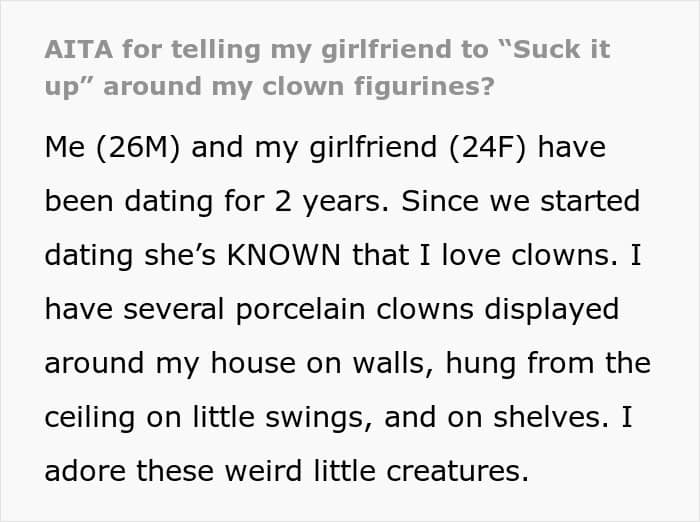
Task: Click the word "creatures." ending the paragraph
Action: click(x=458, y=471)
